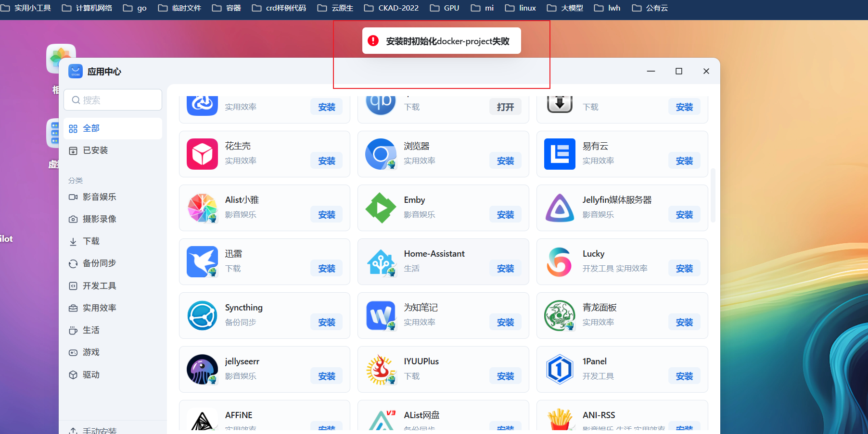Install the 易有云 app
The width and height of the screenshot is (868, 434).
(684, 161)
